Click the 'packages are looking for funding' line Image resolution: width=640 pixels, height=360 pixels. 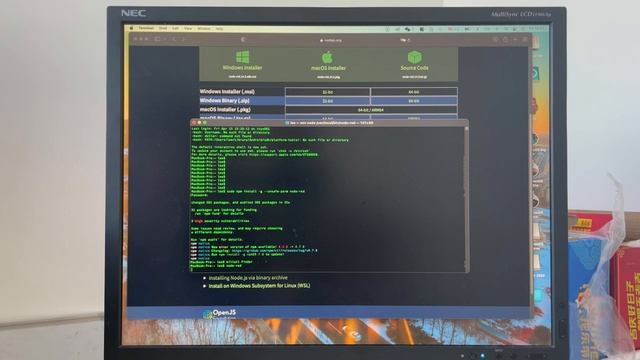(224, 210)
